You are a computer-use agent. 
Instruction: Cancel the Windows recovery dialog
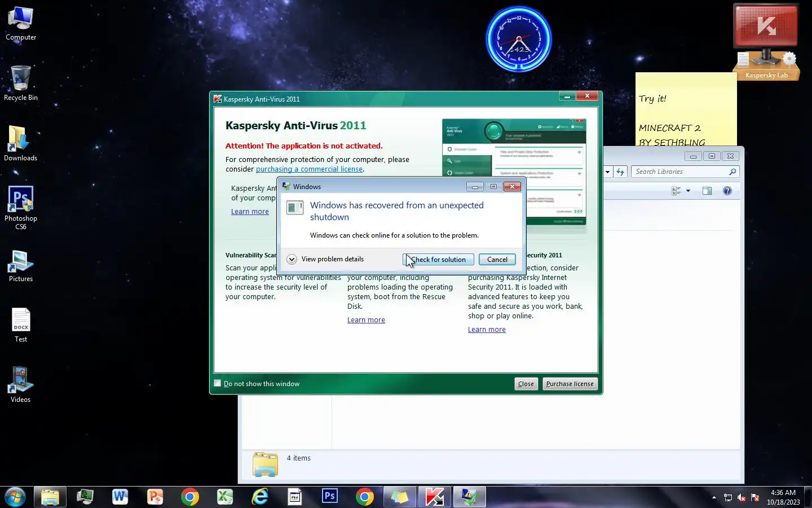[497, 260]
